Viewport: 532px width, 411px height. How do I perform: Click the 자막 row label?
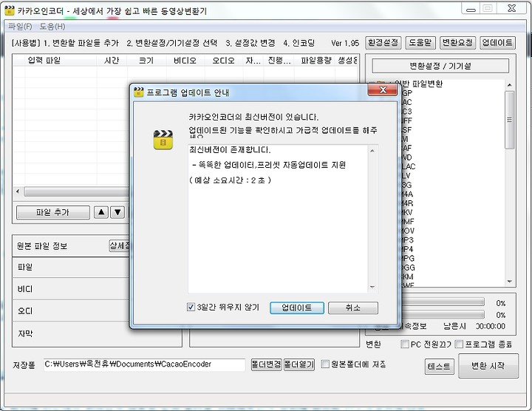point(25,333)
